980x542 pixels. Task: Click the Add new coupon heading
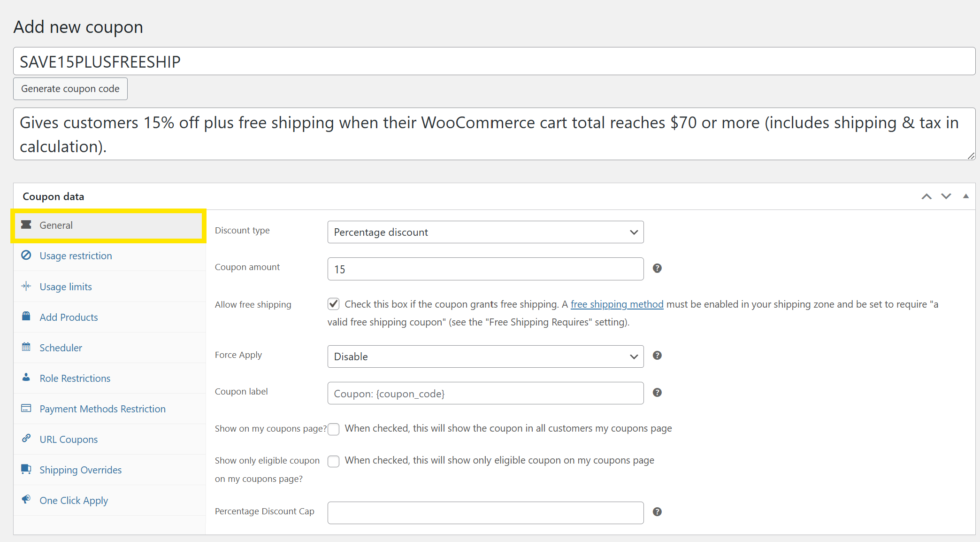[78, 27]
